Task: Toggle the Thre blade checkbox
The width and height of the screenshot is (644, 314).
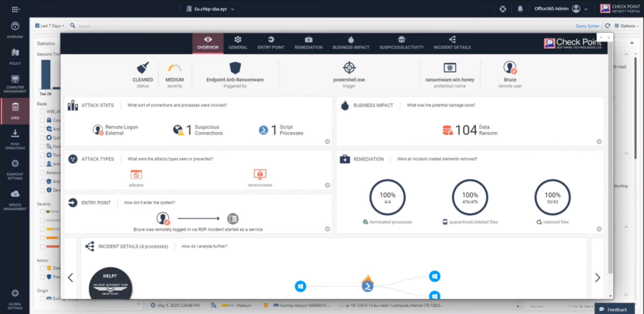Action: coord(42,155)
